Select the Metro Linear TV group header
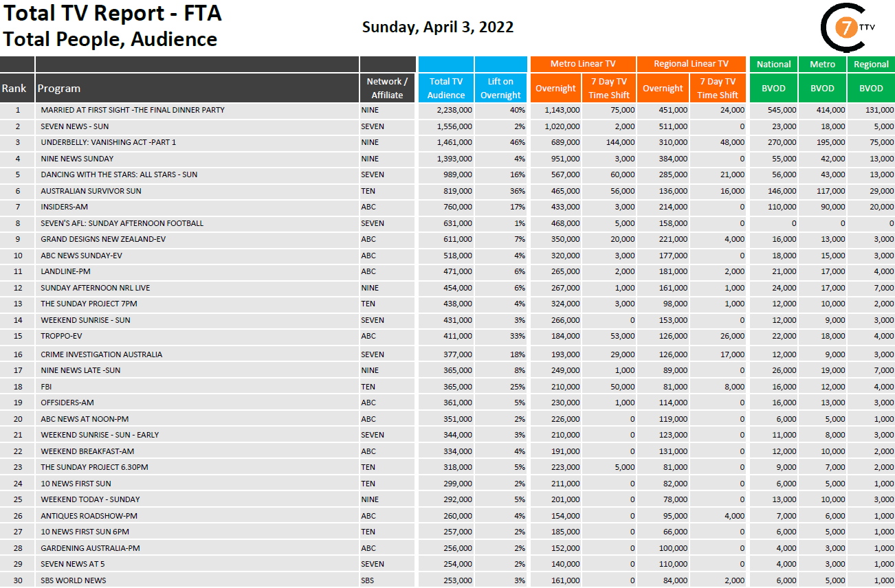 583,64
